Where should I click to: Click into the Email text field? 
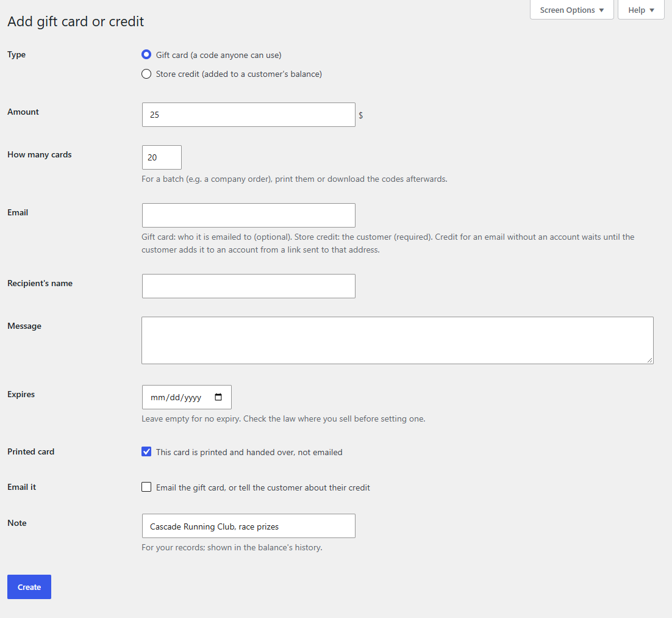pos(249,215)
